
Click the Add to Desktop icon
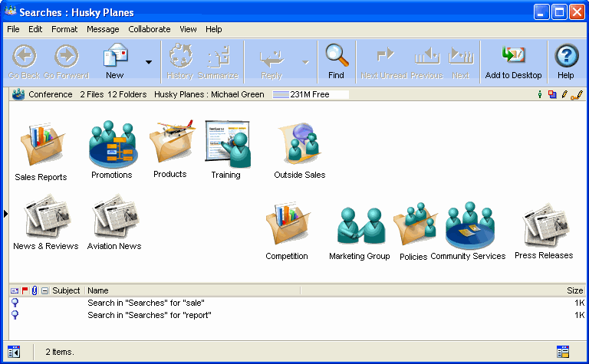[x=513, y=61]
